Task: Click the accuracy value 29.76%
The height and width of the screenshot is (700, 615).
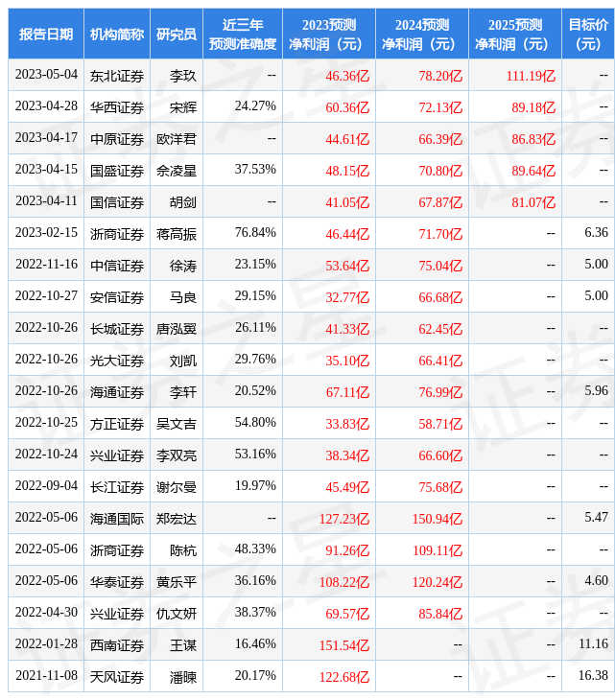Action: pyautogui.click(x=255, y=360)
